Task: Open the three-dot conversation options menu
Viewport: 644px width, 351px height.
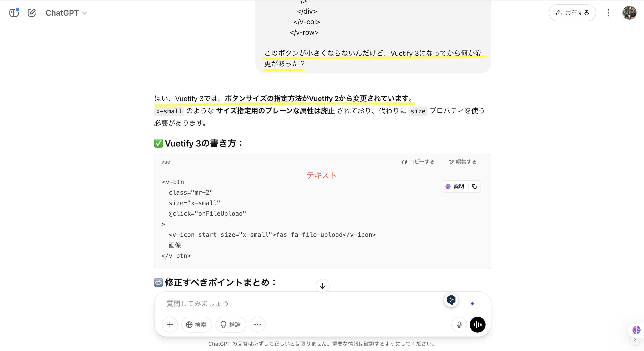Action: click(608, 13)
